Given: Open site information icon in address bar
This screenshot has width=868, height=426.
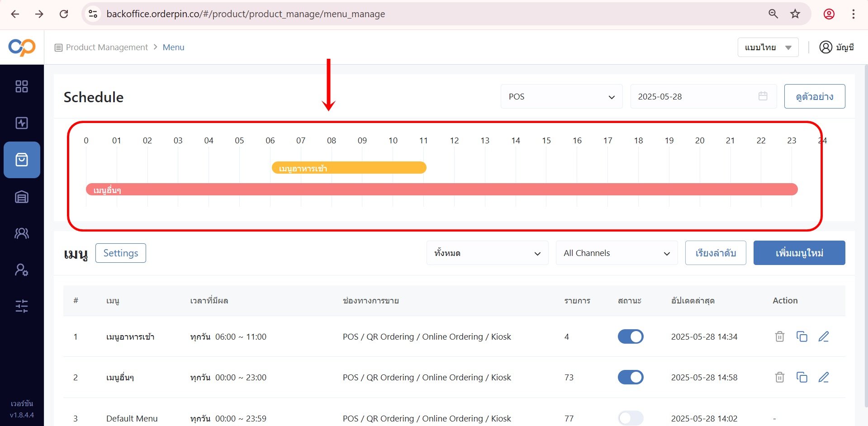Looking at the screenshot, I should (93, 14).
